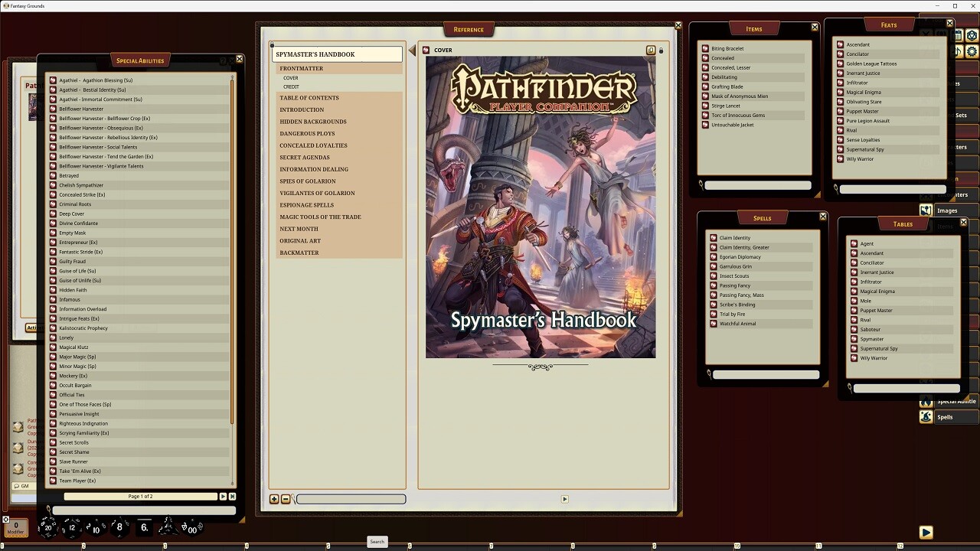The height and width of the screenshot is (551, 980).
Task: Click the next page arrow on Special Abilities list
Action: click(x=224, y=495)
